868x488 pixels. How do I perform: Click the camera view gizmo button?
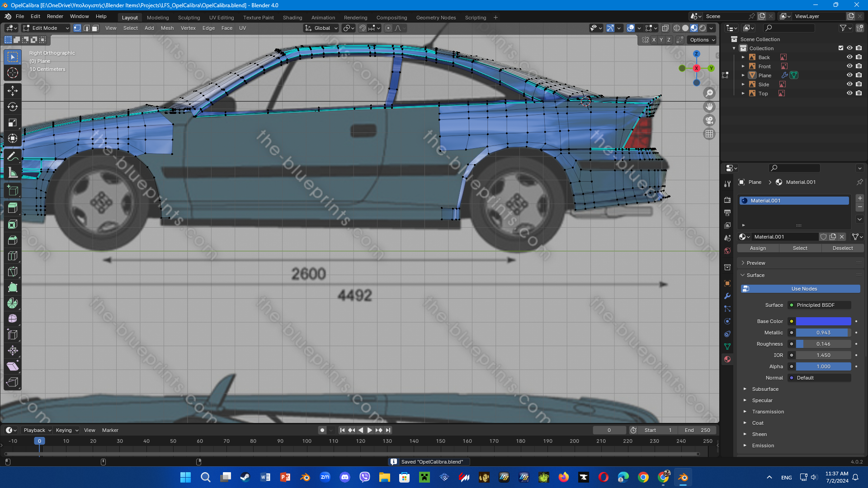(x=709, y=120)
